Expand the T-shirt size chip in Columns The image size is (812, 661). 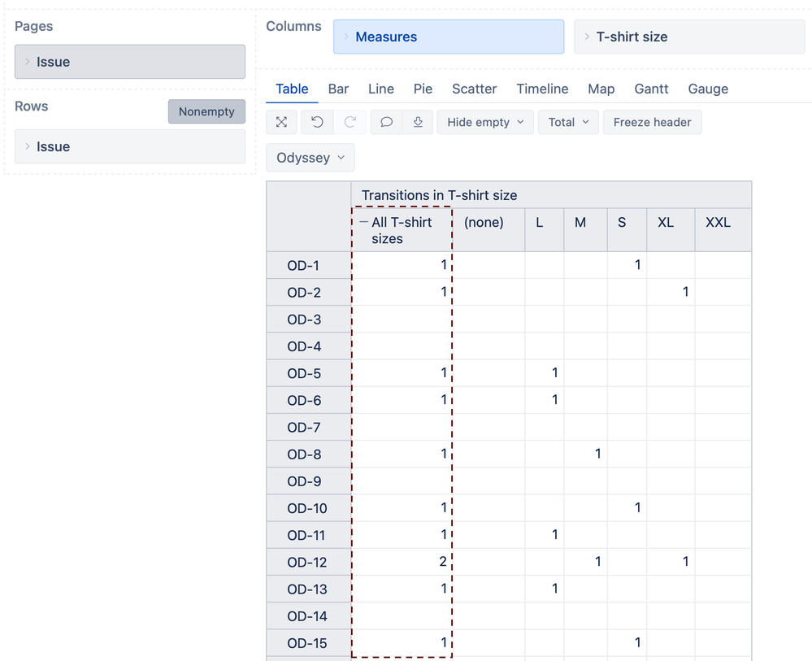(x=587, y=37)
